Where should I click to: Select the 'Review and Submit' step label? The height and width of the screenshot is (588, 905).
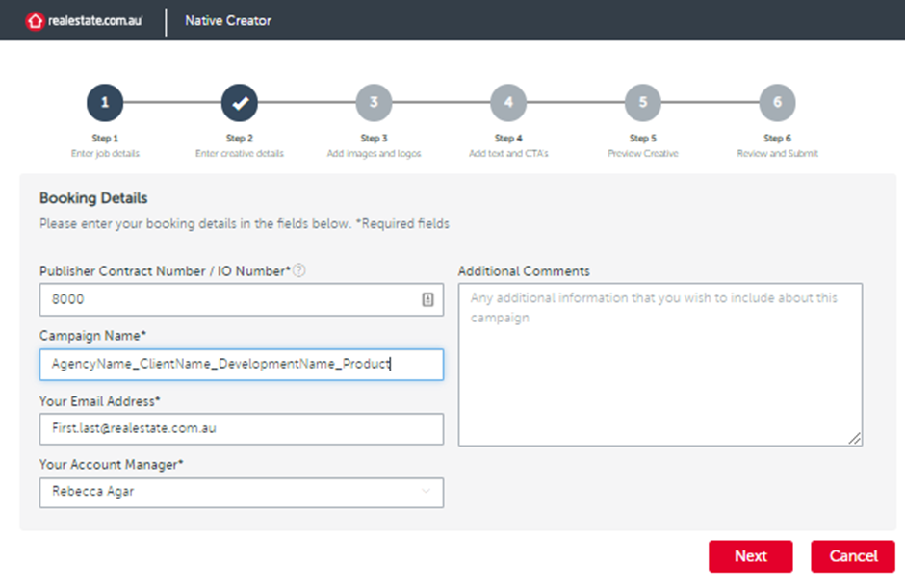(x=777, y=154)
